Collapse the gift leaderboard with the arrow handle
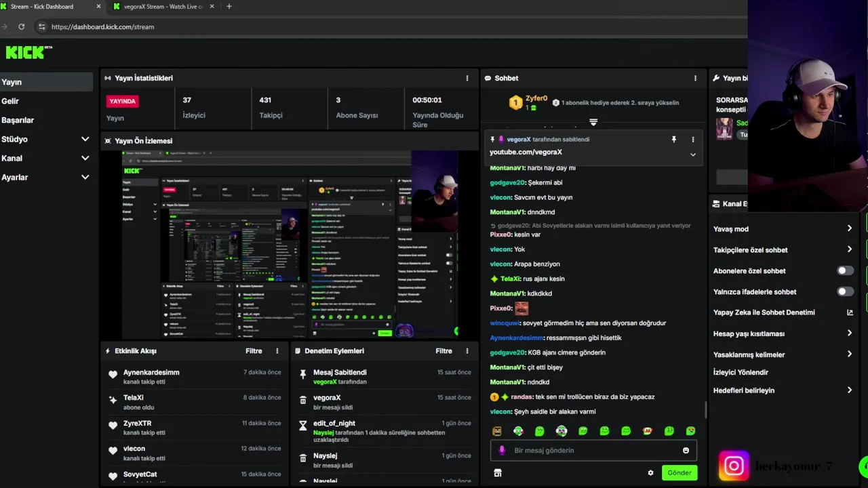868x488 pixels. coord(593,122)
